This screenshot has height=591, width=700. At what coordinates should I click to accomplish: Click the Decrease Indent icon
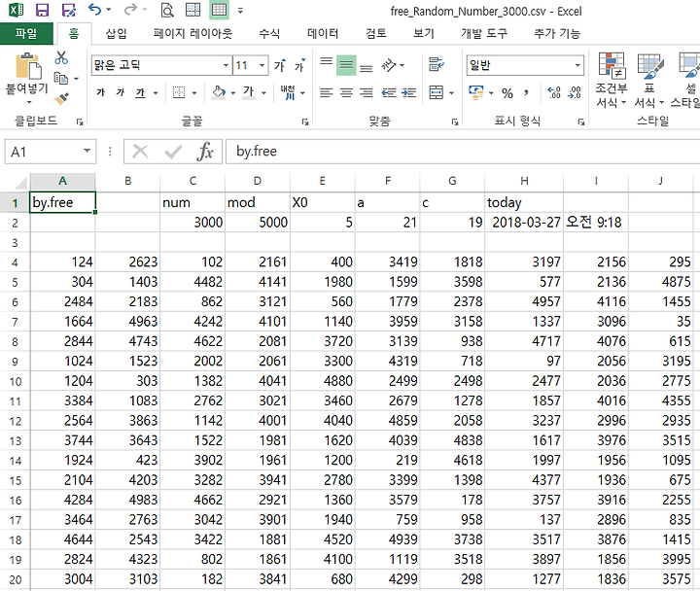click(x=388, y=93)
